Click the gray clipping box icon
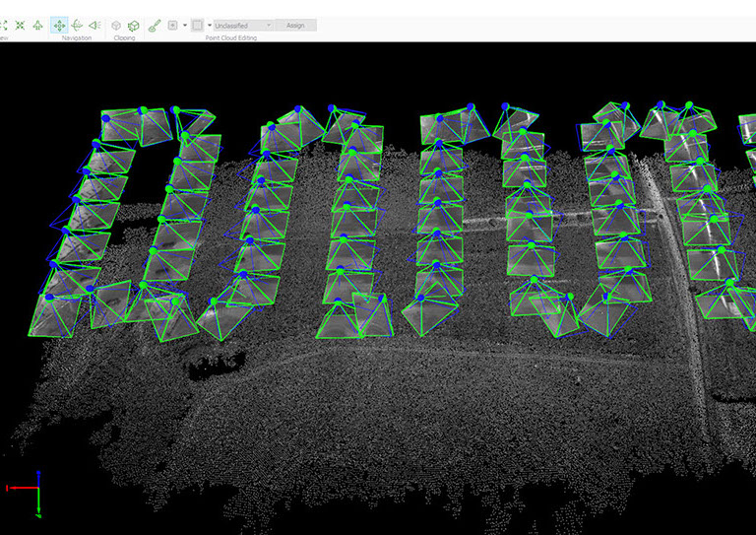Viewport: 756px width, 535px height. point(116,25)
